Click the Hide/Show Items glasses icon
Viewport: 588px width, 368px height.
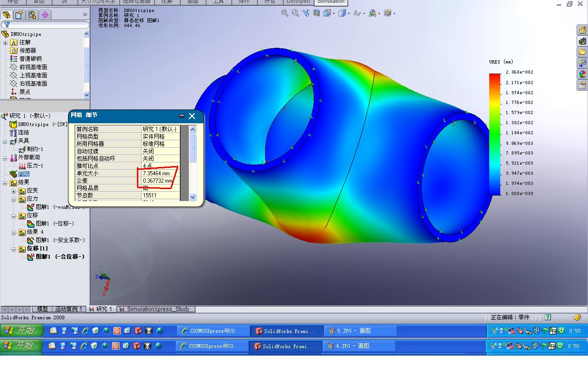click(357, 13)
